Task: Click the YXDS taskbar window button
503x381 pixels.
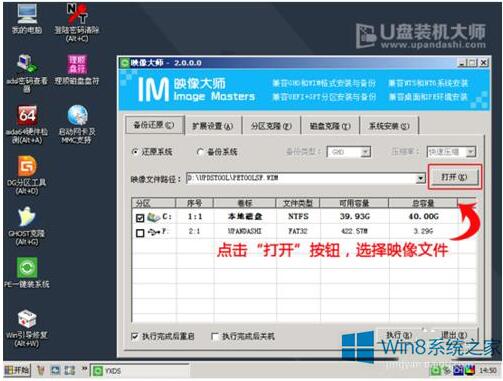Action: (140, 371)
